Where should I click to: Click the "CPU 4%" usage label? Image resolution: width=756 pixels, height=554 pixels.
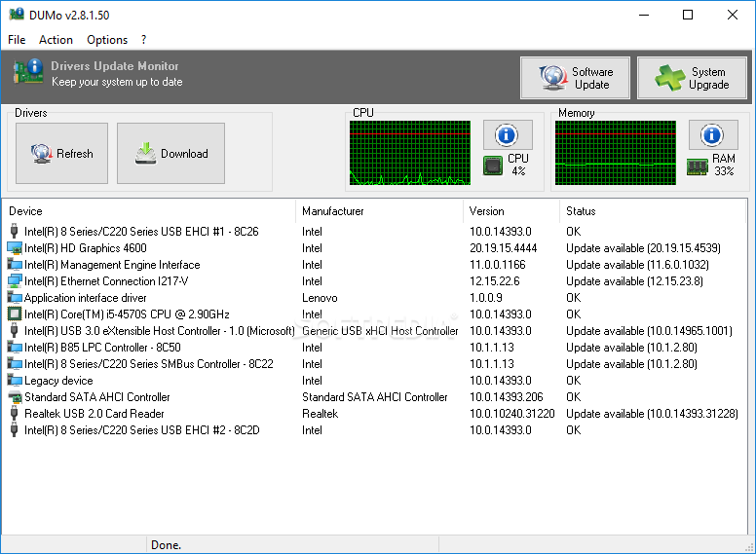(518, 165)
